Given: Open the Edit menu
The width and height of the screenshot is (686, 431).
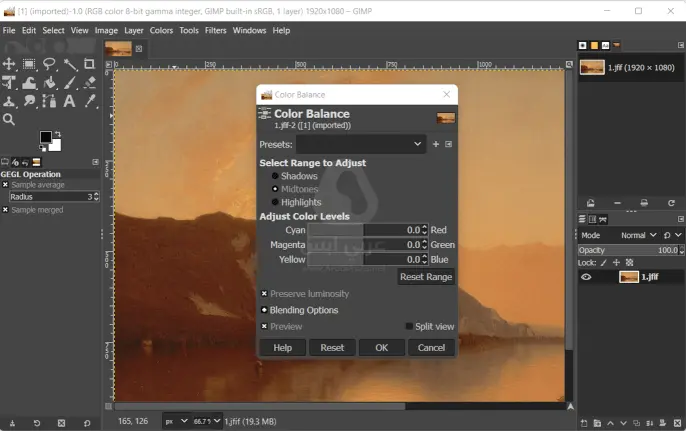Looking at the screenshot, I should pos(29,30).
